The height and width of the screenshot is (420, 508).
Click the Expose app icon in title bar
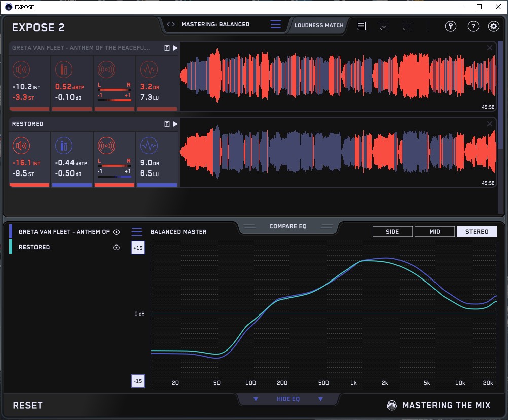pos(8,7)
